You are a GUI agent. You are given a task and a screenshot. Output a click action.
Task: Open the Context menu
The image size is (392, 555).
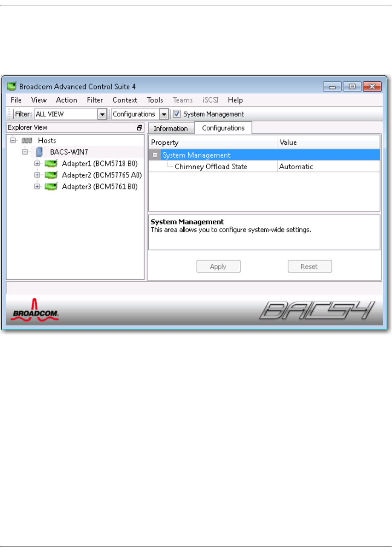click(x=125, y=100)
